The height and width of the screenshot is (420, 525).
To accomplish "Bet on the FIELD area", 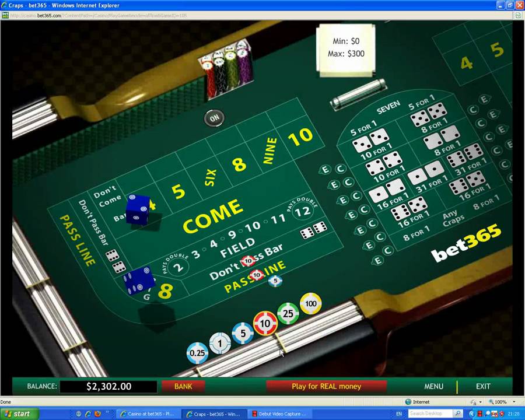I will pyautogui.click(x=238, y=248).
